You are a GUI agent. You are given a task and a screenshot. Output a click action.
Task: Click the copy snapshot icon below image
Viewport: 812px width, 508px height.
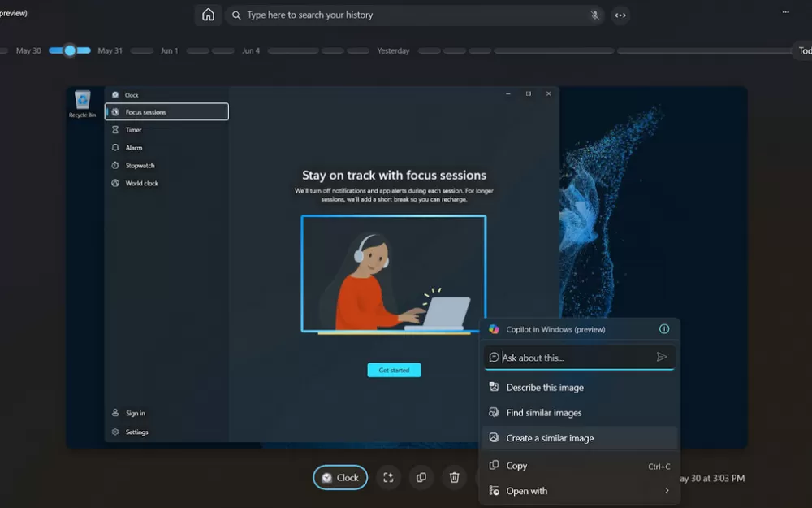point(421,477)
